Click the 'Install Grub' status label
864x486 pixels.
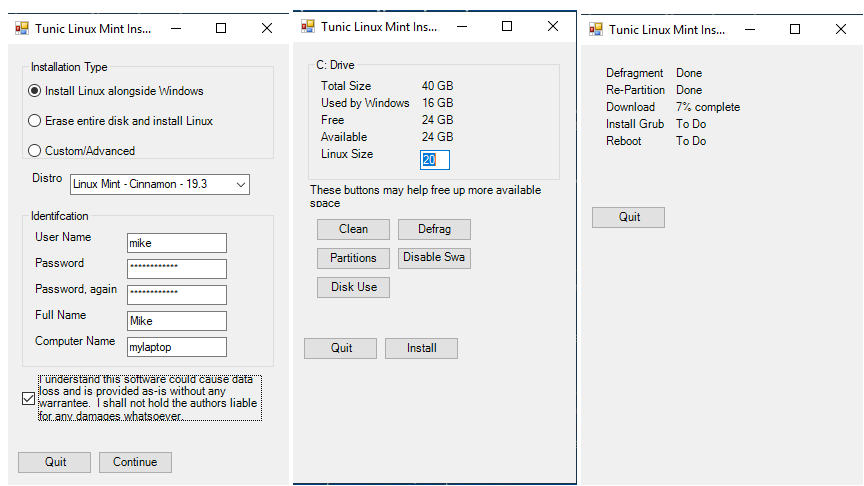pos(635,124)
